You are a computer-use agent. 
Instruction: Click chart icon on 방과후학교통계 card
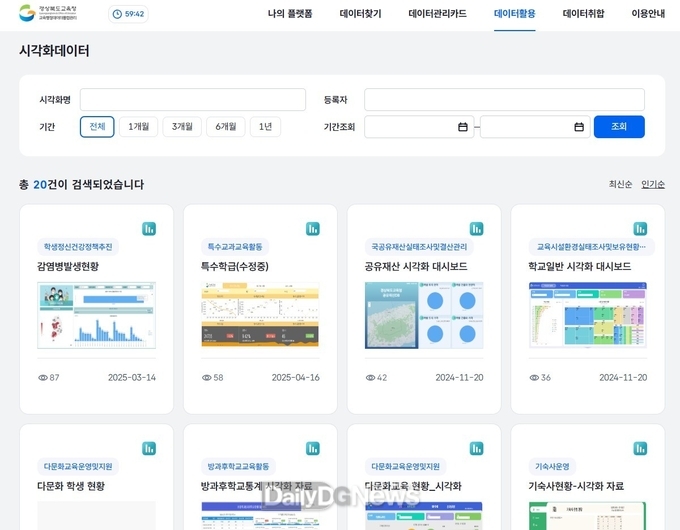313,448
